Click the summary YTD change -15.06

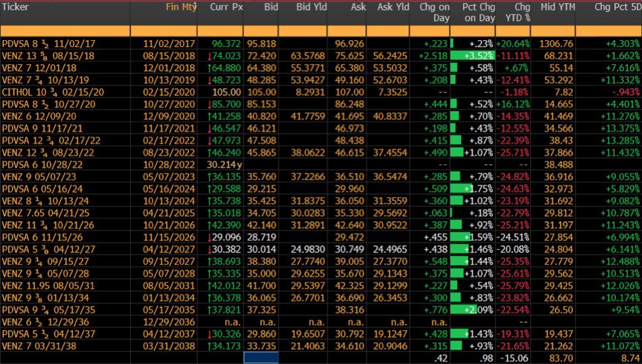tap(515, 358)
